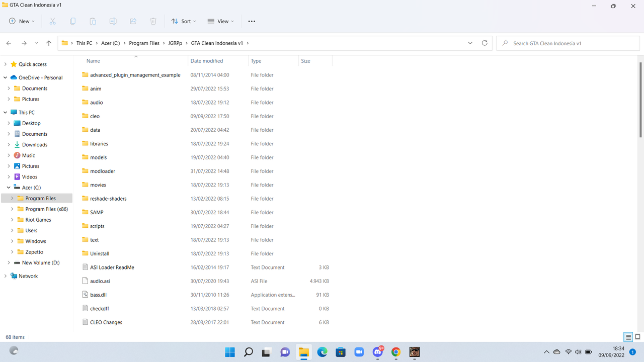
Task: Collapse This PC tree node
Action: point(6,113)
